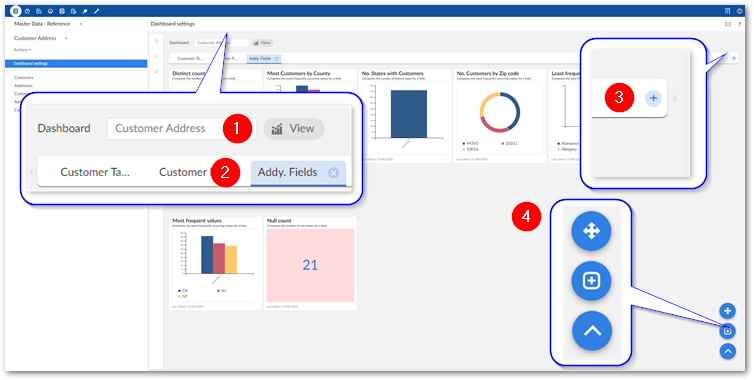The width and height of the screenshot is (754, 380).
Task: Click the sixth icon in top blue bar
Action: (x=74, y=11)
